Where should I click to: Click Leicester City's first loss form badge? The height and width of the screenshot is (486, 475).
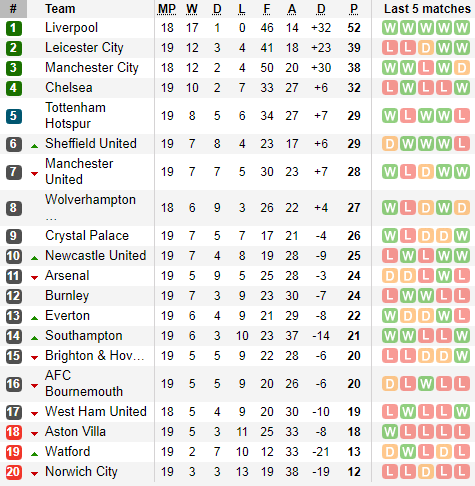click(x=390, y=48)
